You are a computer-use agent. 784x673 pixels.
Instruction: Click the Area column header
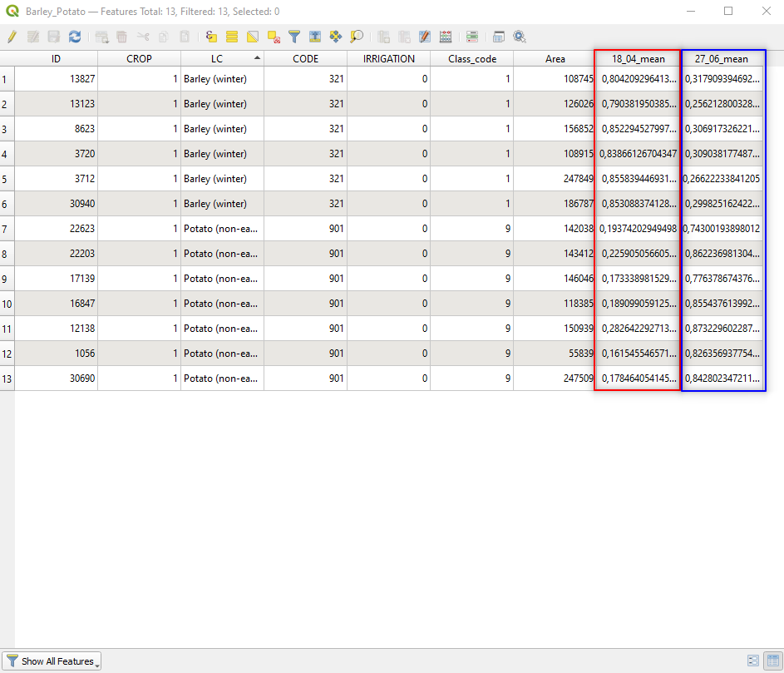click(555, 58)
